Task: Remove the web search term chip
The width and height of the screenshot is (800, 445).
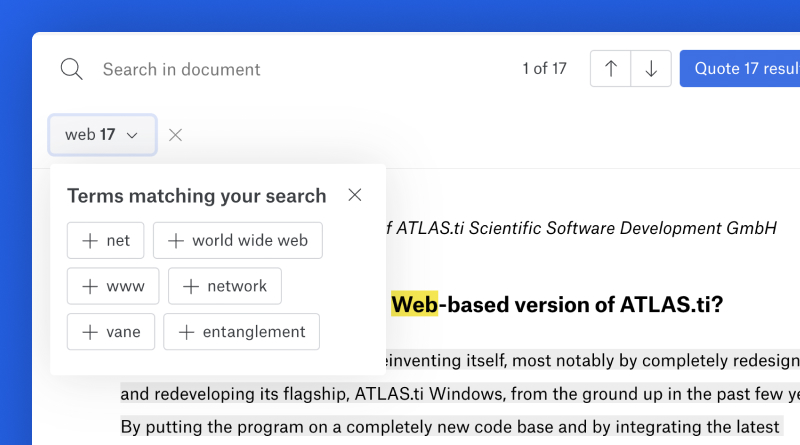Action: click(176, 135)
